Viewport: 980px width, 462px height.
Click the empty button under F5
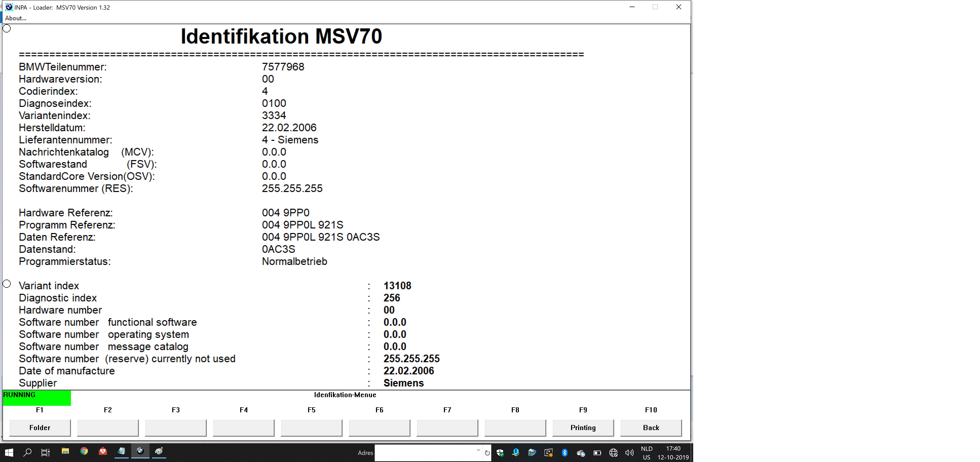312,428
